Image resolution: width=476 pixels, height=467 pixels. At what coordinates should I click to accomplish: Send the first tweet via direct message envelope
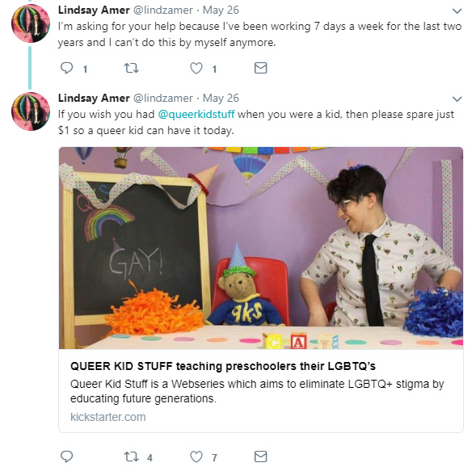point(260,68)
